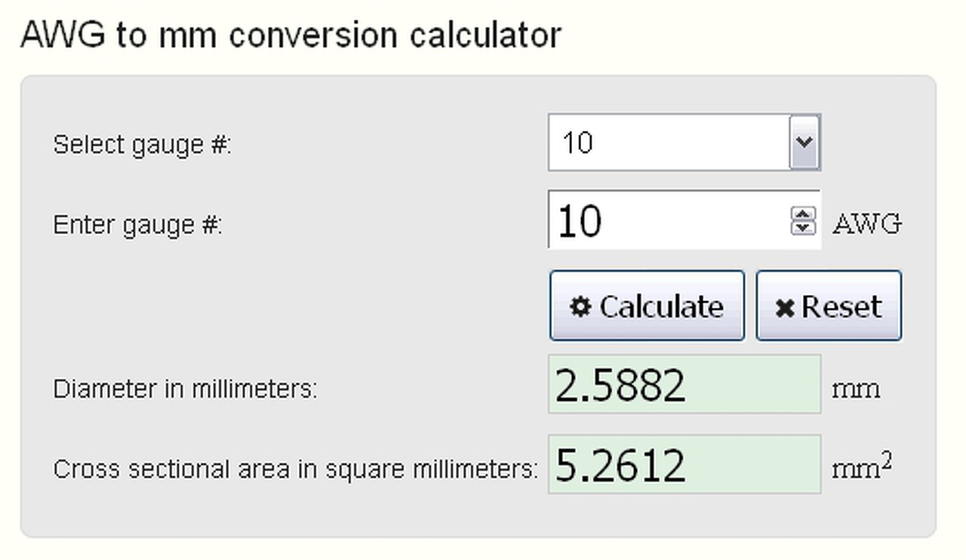966x560 pixels.
Task: Click the mm unit beside the diameter result
Action: pos(855,389)
